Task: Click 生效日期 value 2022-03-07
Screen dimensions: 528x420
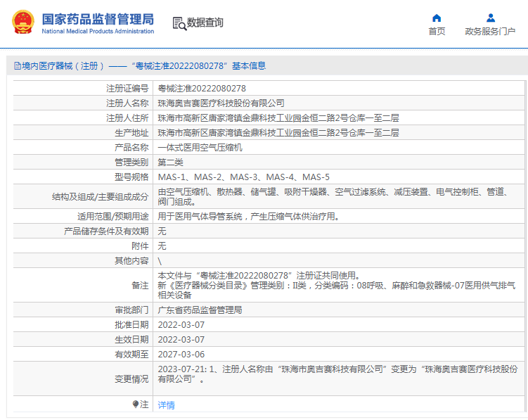Action: (x=181, y=340)
